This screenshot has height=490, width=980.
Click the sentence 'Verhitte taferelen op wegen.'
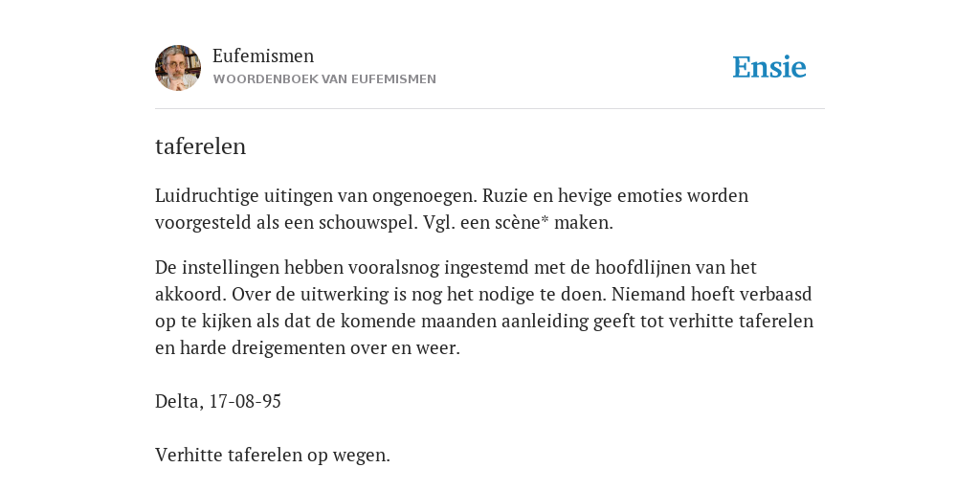pyautogui.click(x=273, y=455)
